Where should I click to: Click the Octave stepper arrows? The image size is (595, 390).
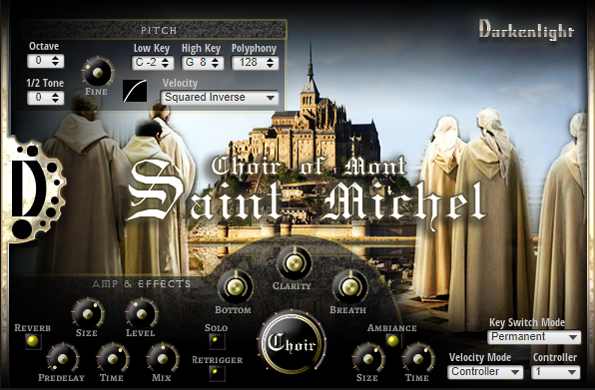coord(55,61)
